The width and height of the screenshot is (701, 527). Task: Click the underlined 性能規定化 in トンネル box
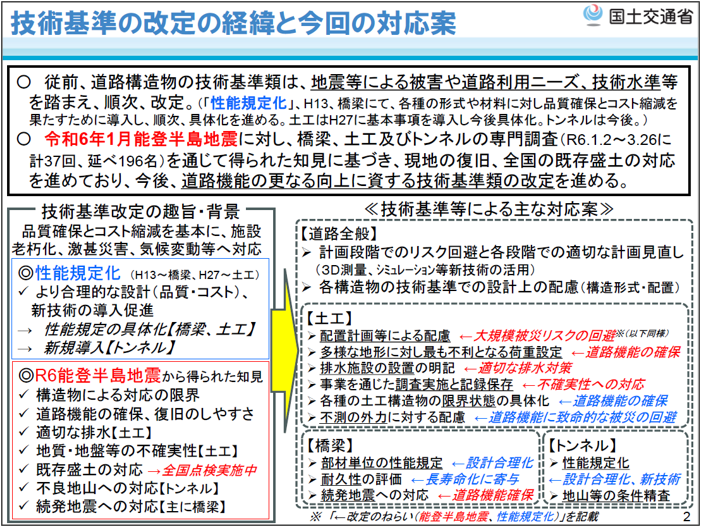click(x=596, y=463)
